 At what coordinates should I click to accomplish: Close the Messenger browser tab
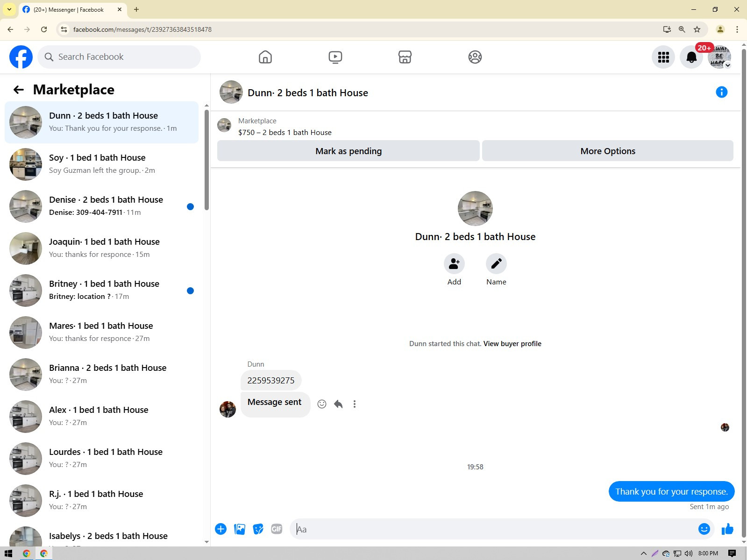(120, 9)
